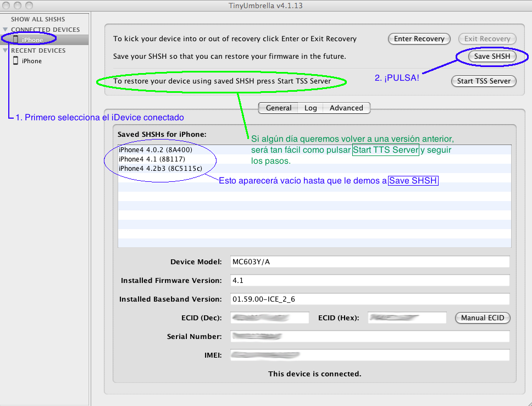Image resolution: width=532 pixels, height=406 pixels.
Task: Click the 'Saved SHSHs for iPhone:' heading
Action: pos(162,134)
